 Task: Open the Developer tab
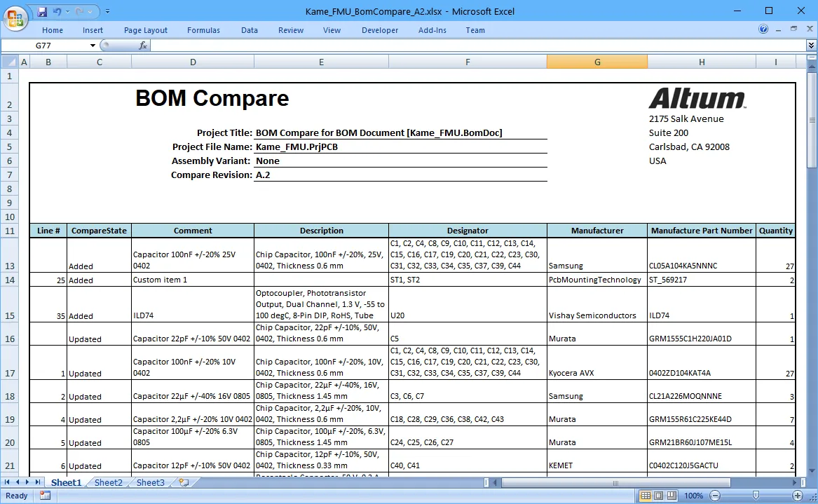pyautogui.click(x=380, y=30)
